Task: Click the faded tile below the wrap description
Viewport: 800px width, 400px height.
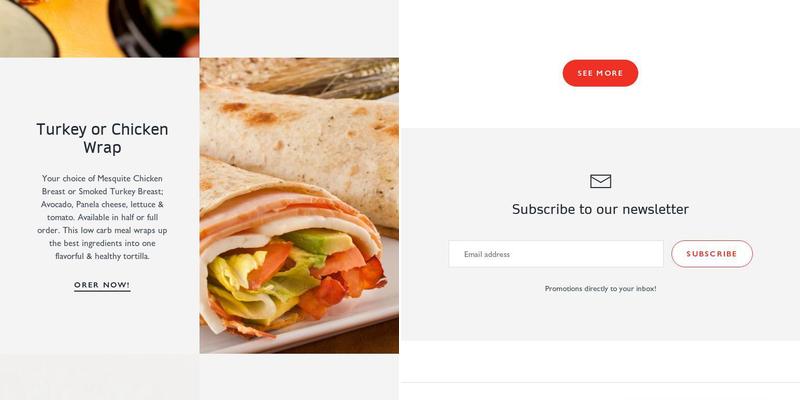Action: pos(99,378)
